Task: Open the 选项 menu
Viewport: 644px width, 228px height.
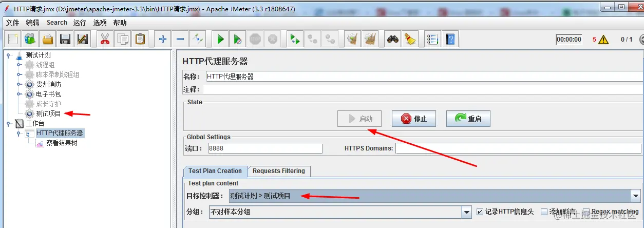Action: 100,23
